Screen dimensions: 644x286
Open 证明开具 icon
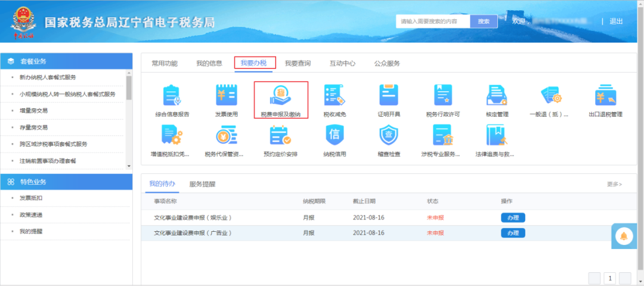pyautogui.click(x=389, y=95)
